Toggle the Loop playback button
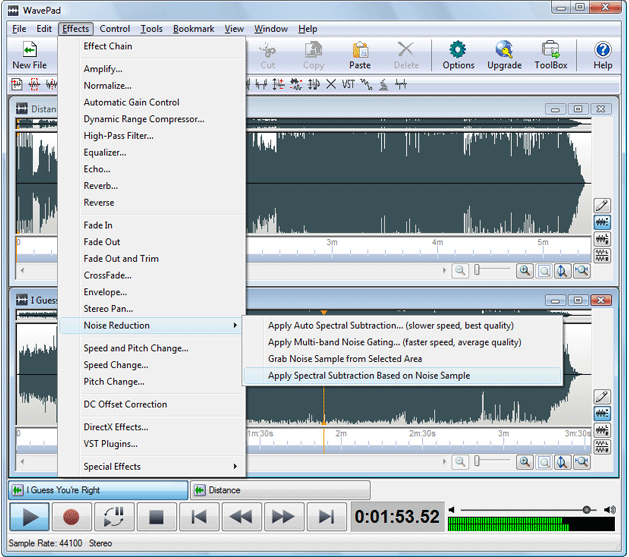The height and width of the screenshot is (557, 629). [x=114, y=517]
